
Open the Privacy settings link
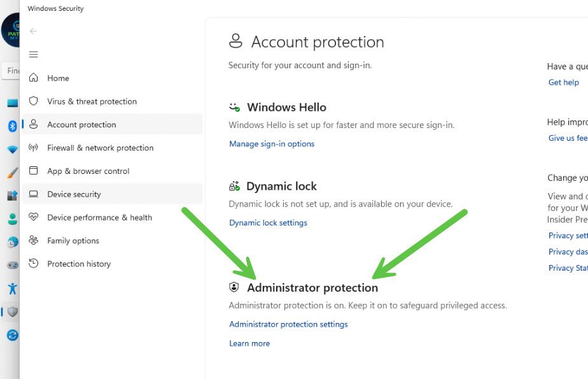[568, 236]
